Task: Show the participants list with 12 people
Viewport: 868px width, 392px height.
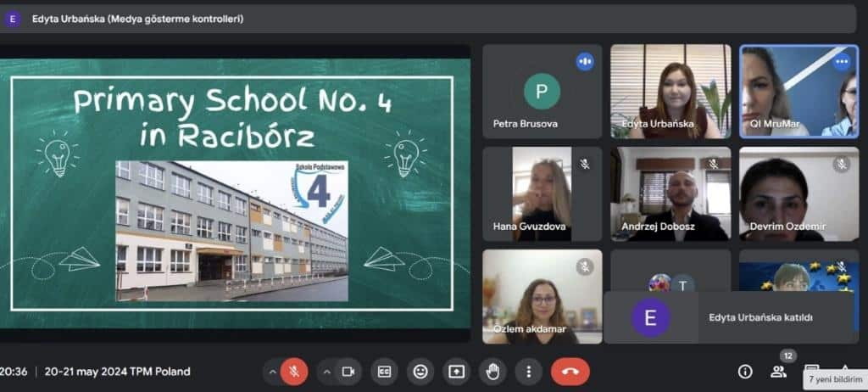Action: (778, 372)
